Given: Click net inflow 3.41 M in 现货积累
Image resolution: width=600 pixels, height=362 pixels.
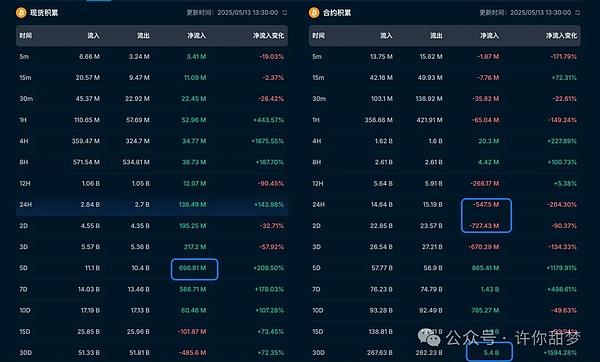Looking at the screenshot, I should [196, 57].
